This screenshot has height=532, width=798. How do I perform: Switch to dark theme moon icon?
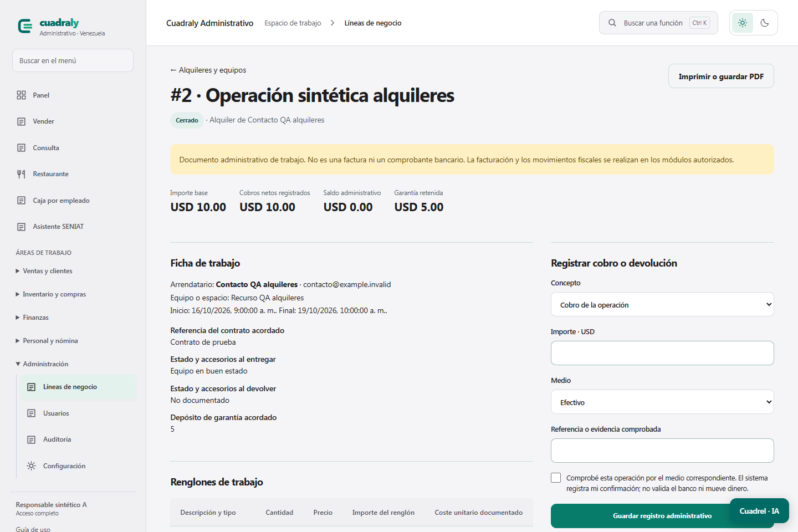765,23
